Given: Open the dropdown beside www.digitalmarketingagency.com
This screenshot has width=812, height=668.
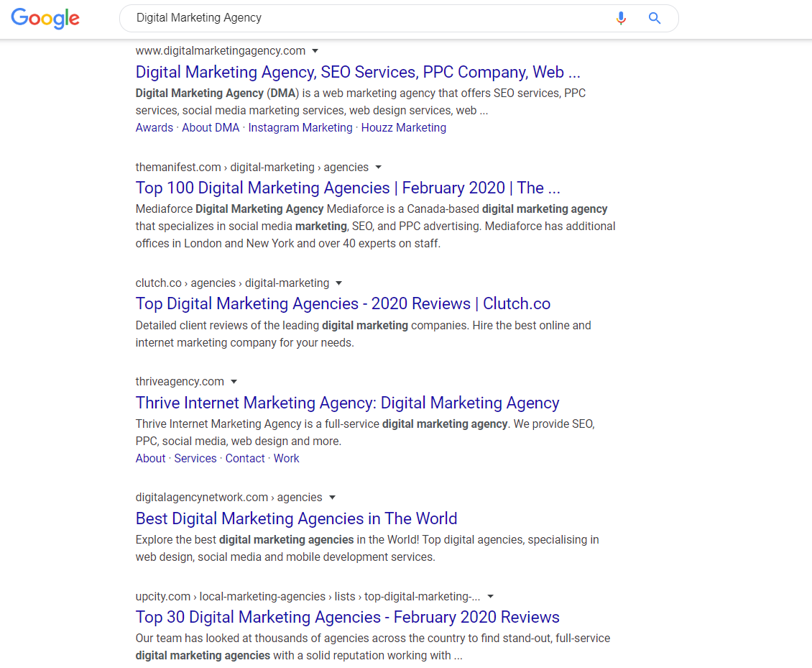Looking at the screenshot, I should [315, 50].
